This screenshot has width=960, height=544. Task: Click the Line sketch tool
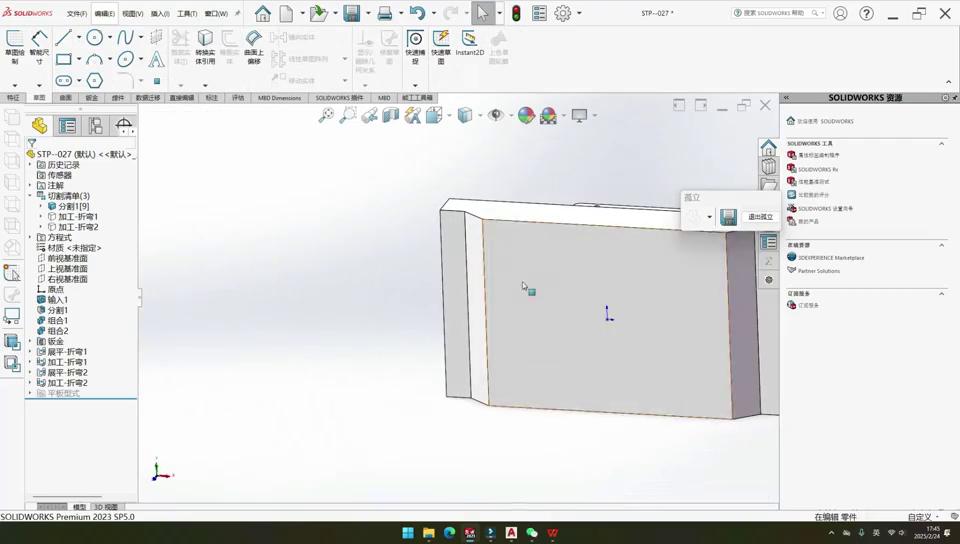(x=63, y=38)
